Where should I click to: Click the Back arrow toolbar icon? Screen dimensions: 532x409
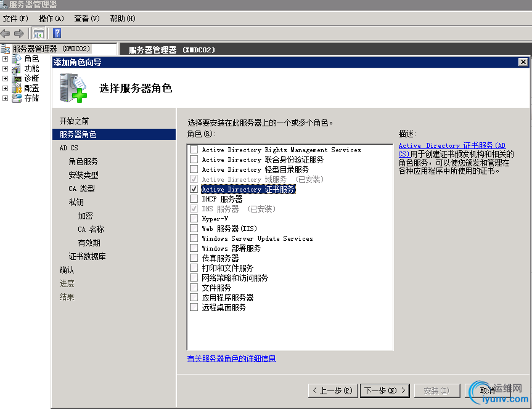pos(6,33)
